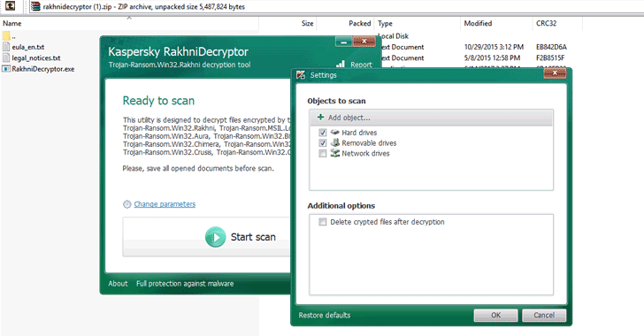Image resolution: width=644 pixels, height=336 pixels.
Task: Click Add object... button text
Action: click(349, 118)
